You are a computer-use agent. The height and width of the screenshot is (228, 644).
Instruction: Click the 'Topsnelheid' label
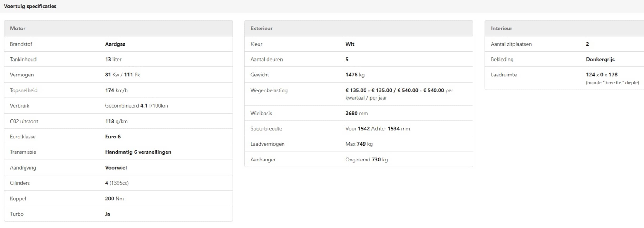pyautogui.click(x=24, y=90)
